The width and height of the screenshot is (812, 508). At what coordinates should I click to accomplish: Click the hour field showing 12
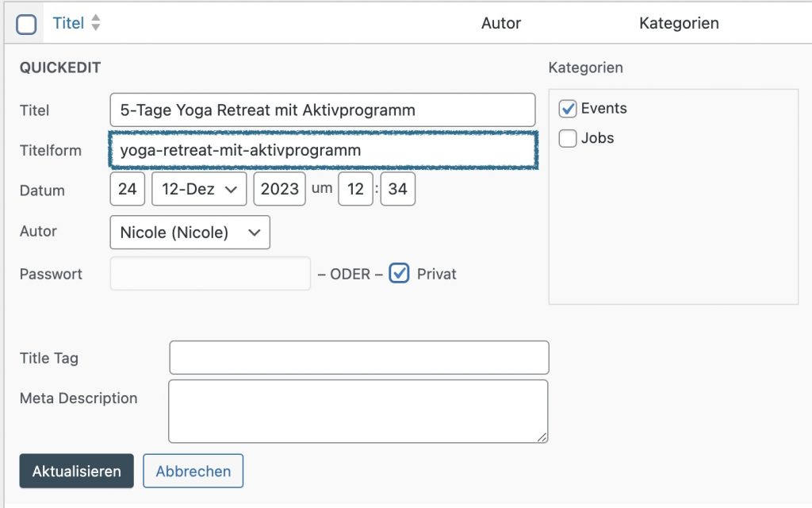click(354, 190)
